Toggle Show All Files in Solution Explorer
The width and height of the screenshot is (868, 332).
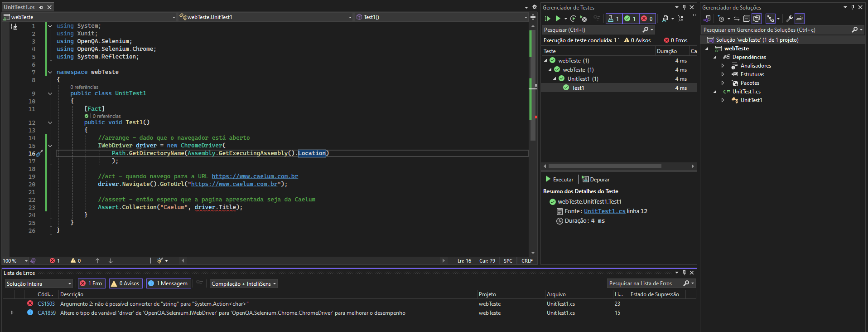click(757, 19)
